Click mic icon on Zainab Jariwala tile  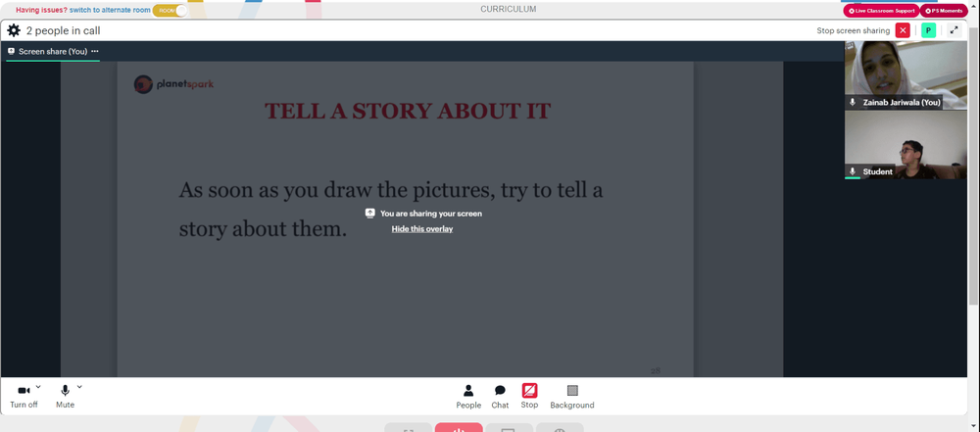(852, 102)
